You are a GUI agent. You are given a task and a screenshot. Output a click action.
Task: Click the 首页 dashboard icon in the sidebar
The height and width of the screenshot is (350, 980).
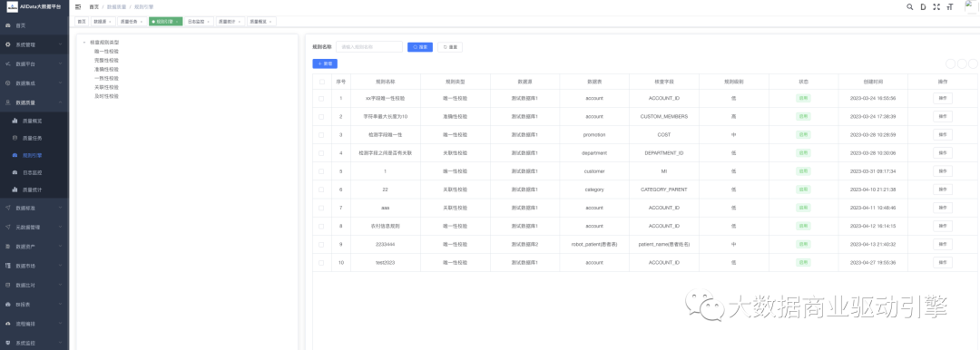coord(7,25)
